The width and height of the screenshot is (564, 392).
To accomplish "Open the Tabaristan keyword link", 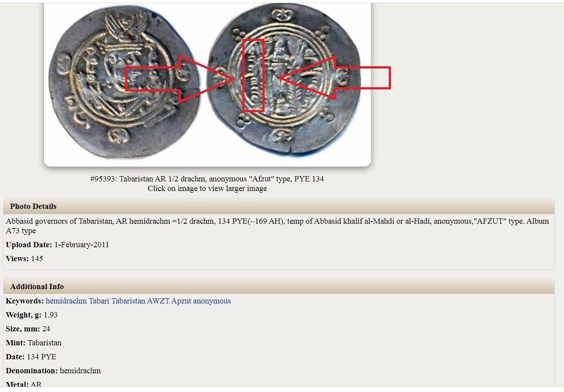I will pyautogui.click(x=128, y=301).
